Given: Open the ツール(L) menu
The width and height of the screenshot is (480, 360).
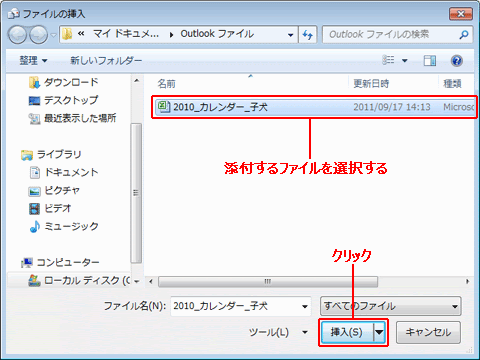Looking at the screenshot, I should point(278,332).
